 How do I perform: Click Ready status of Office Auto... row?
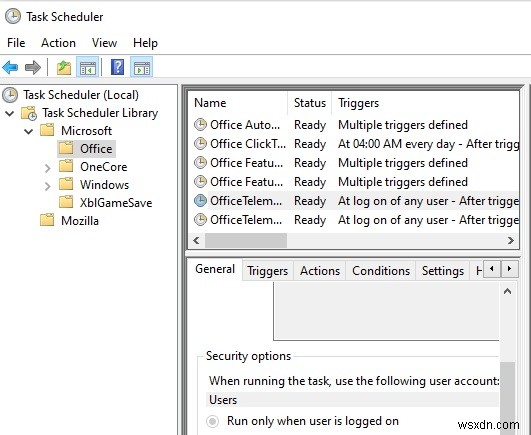(x=310, y=125)
